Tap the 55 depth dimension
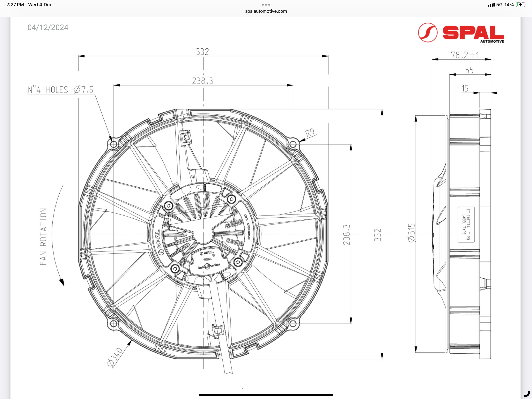The height and width of the screenshot is (399, 532). [469, 70]
